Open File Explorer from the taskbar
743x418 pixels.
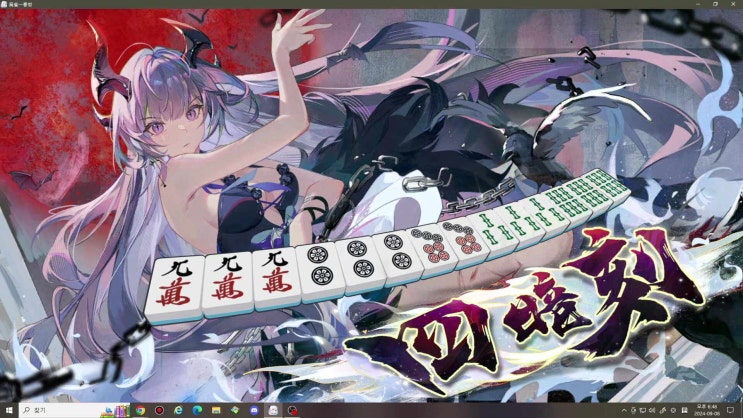click(x=216, y=410)
